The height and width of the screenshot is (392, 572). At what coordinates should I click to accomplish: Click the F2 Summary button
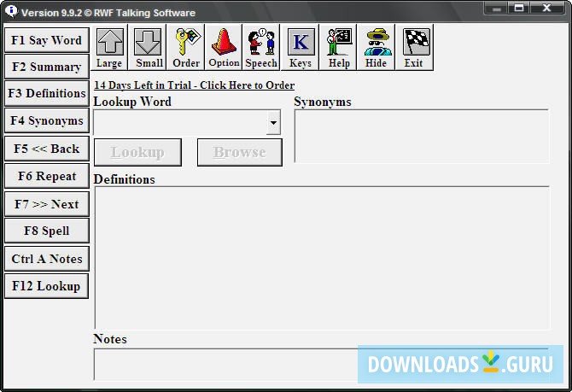click(47, 67)
